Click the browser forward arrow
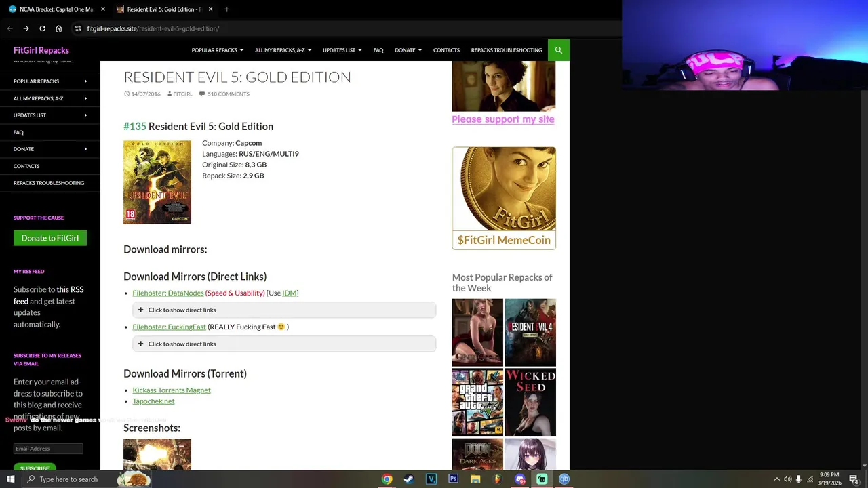The width and height of the screenshot is (868, 488). tap(26, 28)
